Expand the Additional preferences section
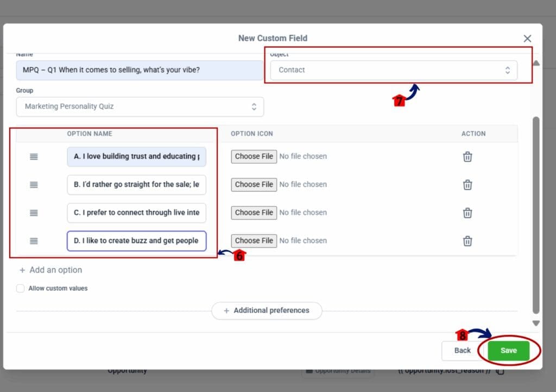 coord(267,311)
